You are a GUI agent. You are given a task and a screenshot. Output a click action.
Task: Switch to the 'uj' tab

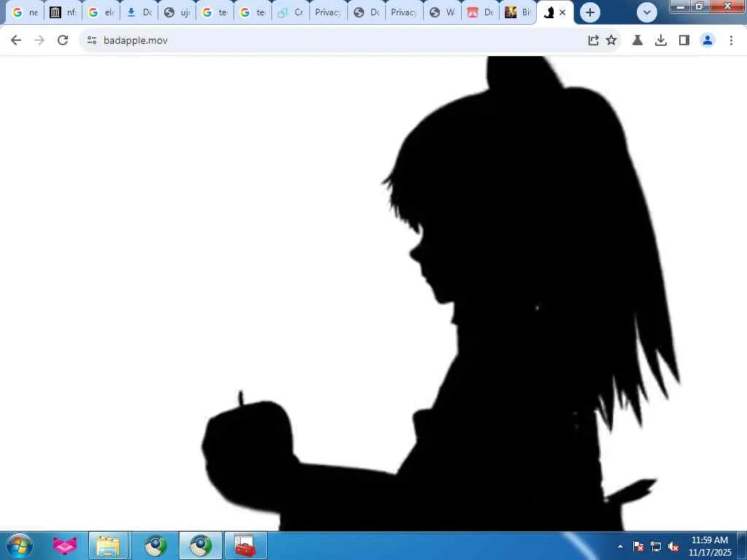pyautogui.click(x=177, y=12)
